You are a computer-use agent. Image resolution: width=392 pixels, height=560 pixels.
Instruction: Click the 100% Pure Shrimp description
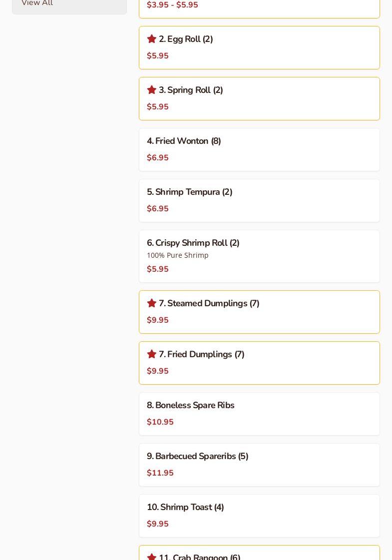[178, 255]
